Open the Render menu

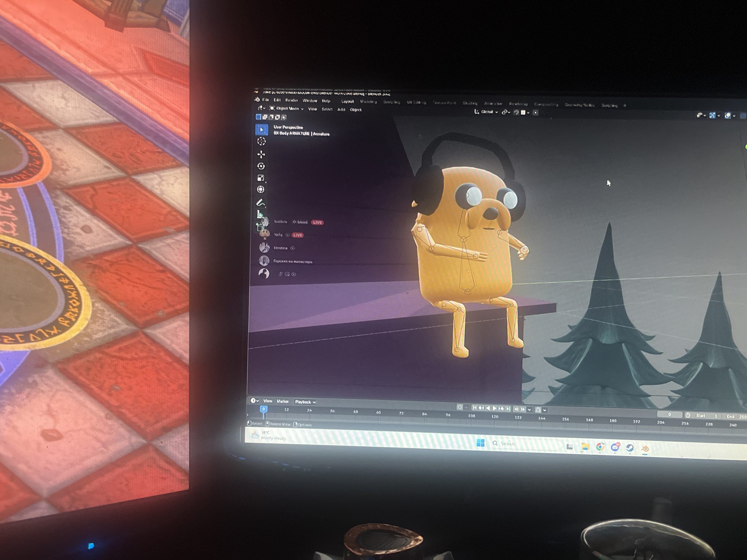tap(291, 100)
